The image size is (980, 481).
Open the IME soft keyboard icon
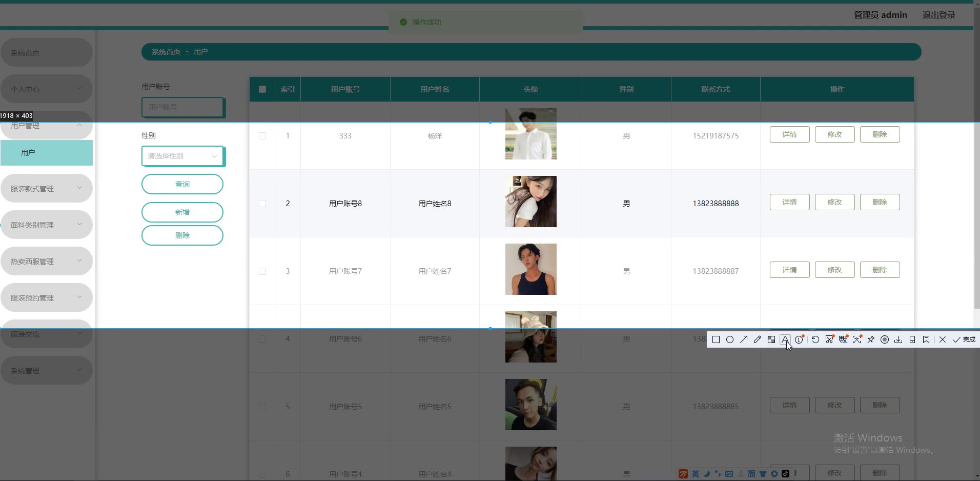click(729, 474)
